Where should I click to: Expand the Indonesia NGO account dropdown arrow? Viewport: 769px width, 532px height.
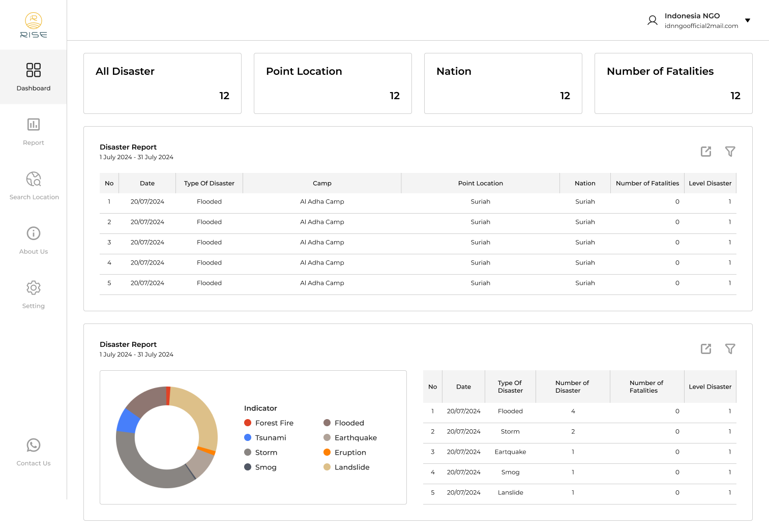point(748,20)
